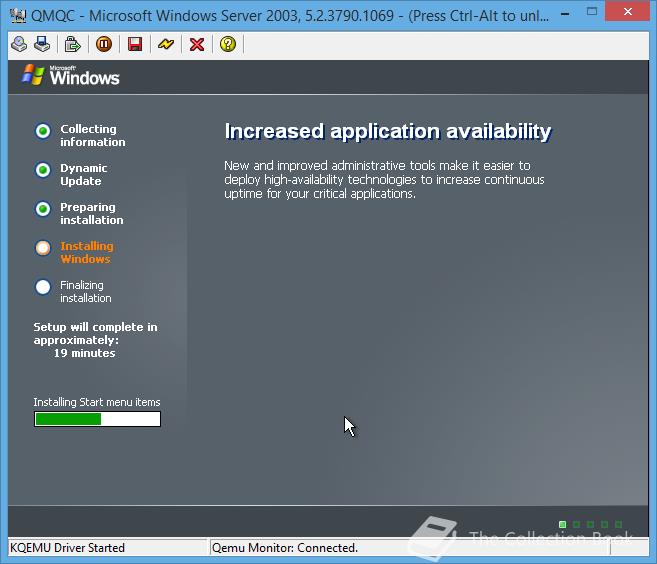Click the yellow lightning bolt icon
The width and height of the screenshot is (657, 564).
166,44
